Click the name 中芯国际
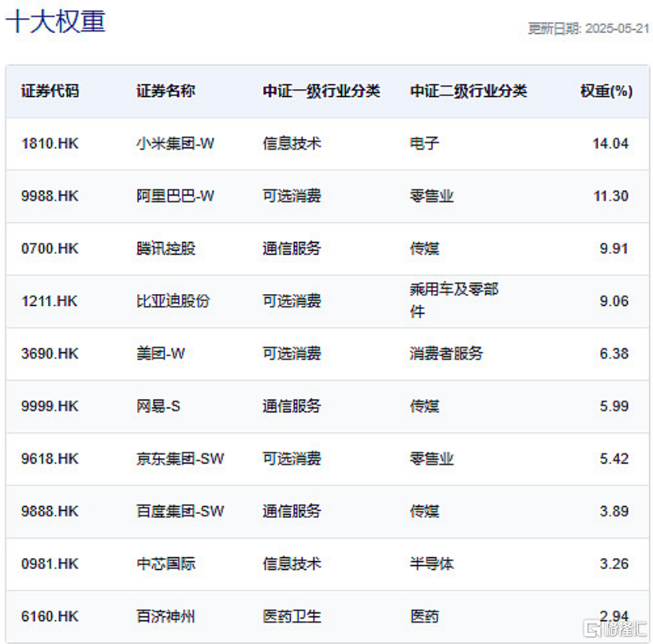The width and height of the screenshot is (653, 644). pyautogui.click(x=165, y=564)
